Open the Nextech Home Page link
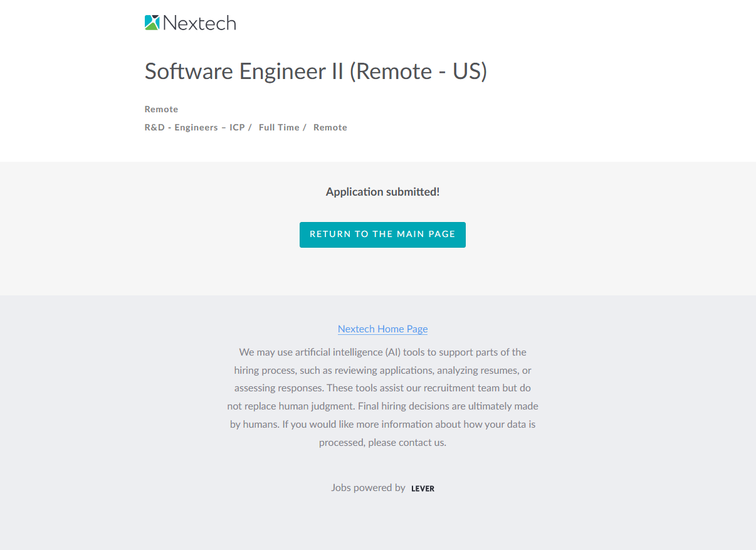 [x=382, y=329]
